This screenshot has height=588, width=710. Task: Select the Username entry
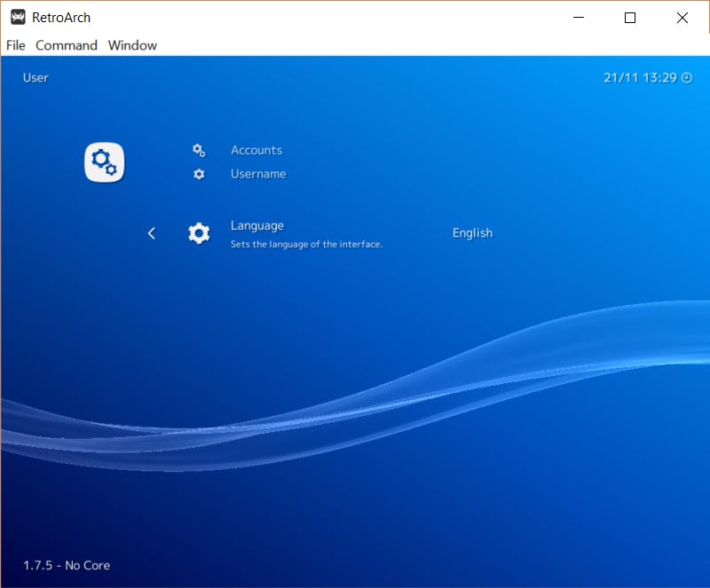[x=258, y=174]
